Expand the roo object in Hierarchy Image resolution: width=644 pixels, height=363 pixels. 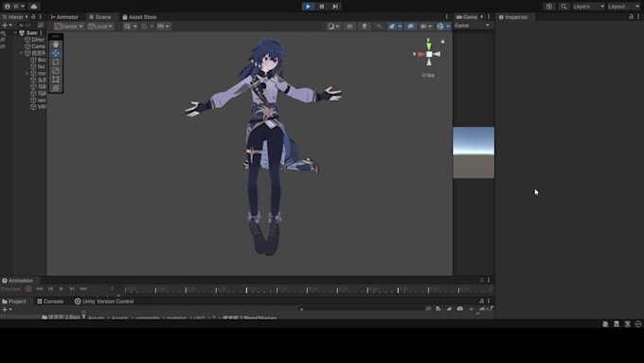pyautogui.click(x=27, y=73)
